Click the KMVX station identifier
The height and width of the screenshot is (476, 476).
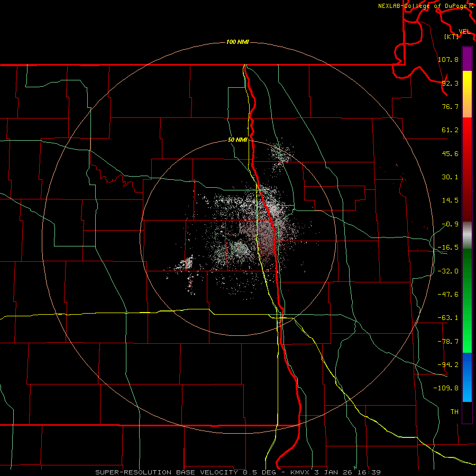click(300, 472)
